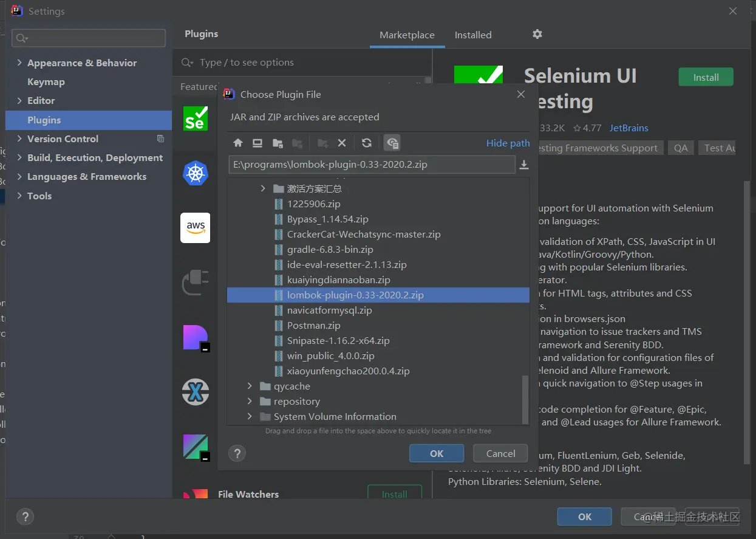Click the Version Control copy settings icon
The width and height of the screenshot is (756, 539).
[160, 139]
